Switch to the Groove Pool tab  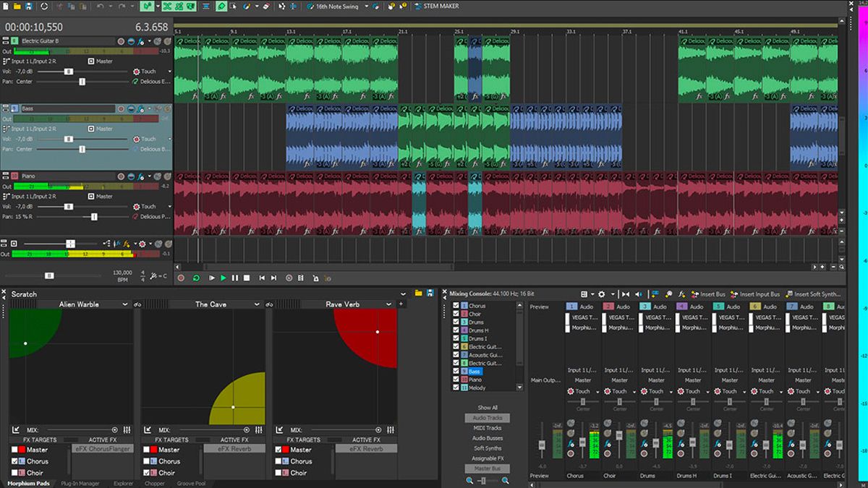[191, 483]
